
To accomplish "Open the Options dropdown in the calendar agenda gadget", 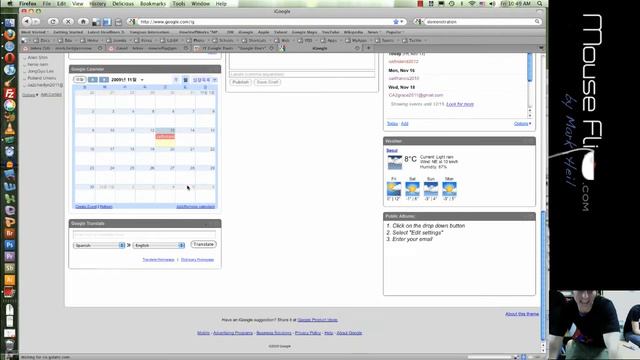I will 522,123.
